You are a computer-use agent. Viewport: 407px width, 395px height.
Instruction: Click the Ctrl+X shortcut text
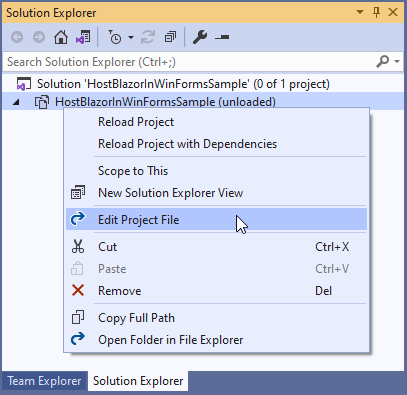coord(332,247)
